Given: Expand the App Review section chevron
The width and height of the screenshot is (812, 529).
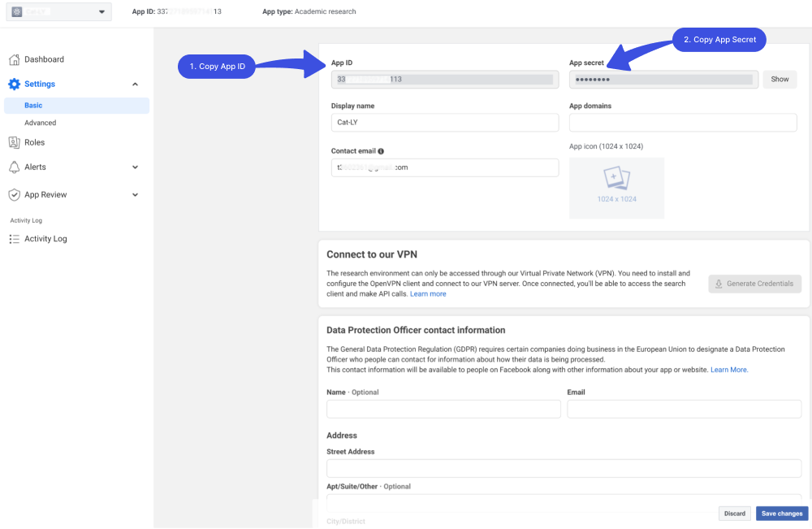Looking at the screenshot, I should [x=135, y=195].
